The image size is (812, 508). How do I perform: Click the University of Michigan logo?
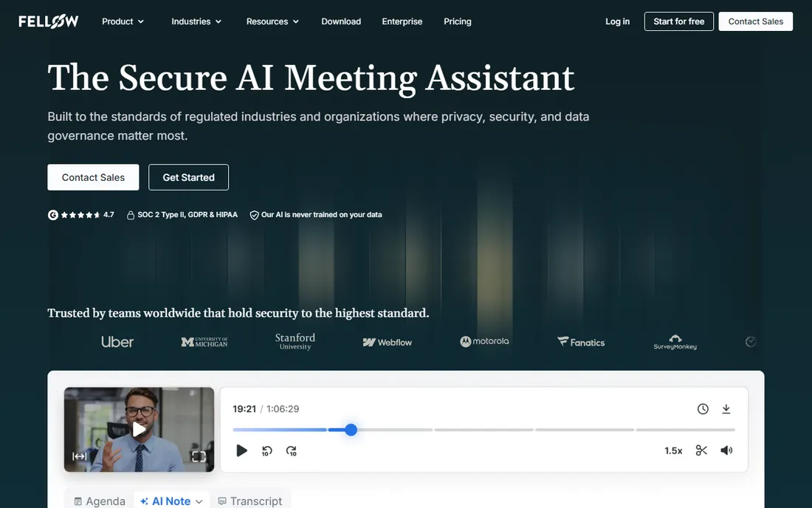click(204, 342)
